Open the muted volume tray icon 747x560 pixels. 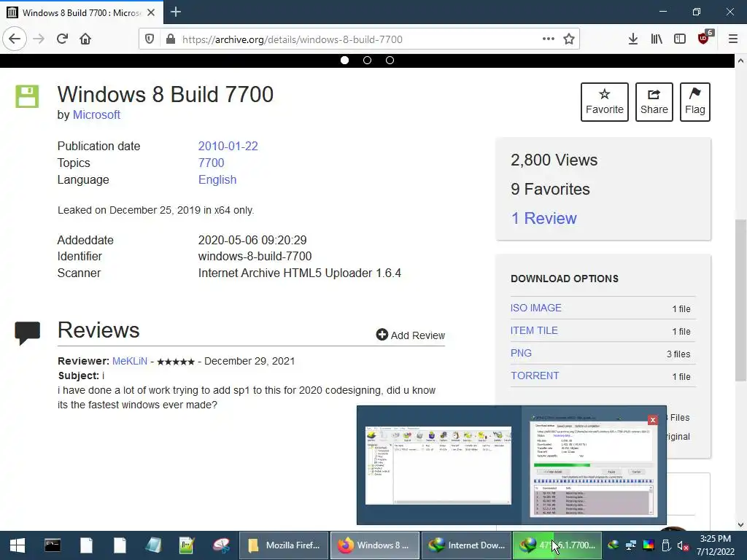pos(683,545)
